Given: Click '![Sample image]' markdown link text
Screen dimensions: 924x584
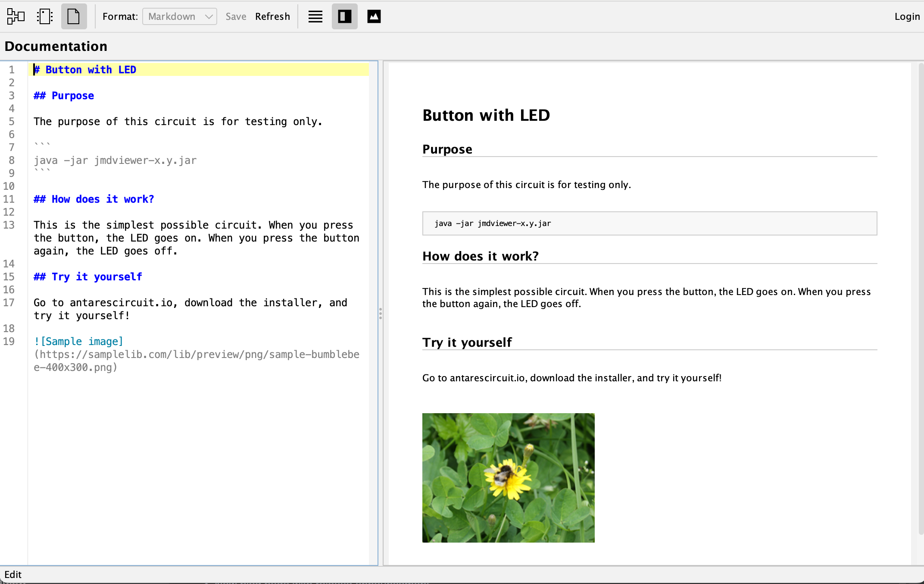Looking at the screenshot, I should pyautogui.click(x=78, y=341).
